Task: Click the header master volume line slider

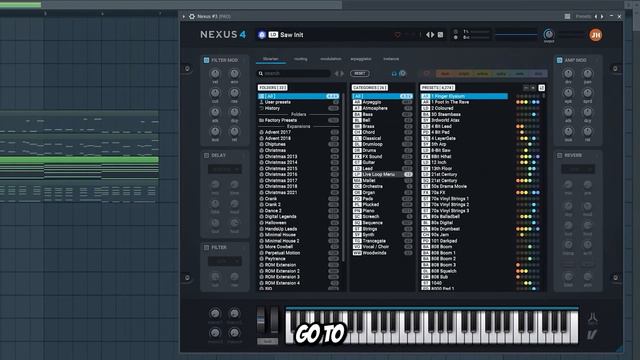Action: pyautogui.click(x=516, y=35)
